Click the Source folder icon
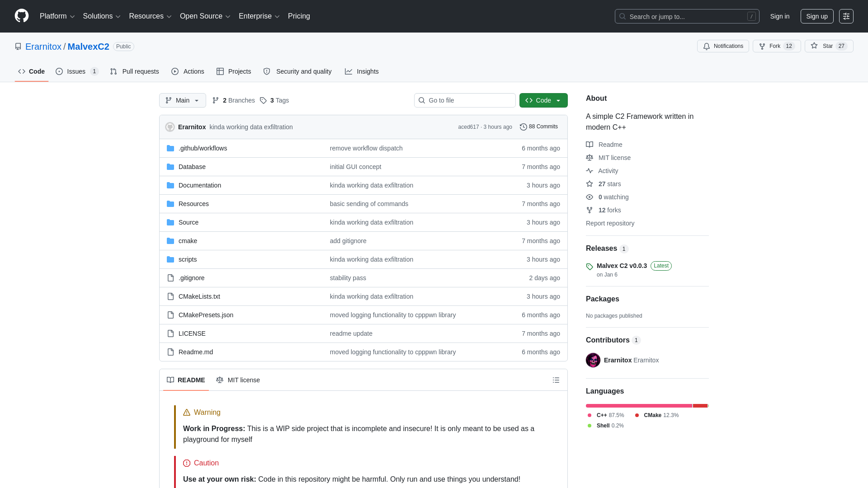Viewport: 868px width, 488px height. click(170, 222)
